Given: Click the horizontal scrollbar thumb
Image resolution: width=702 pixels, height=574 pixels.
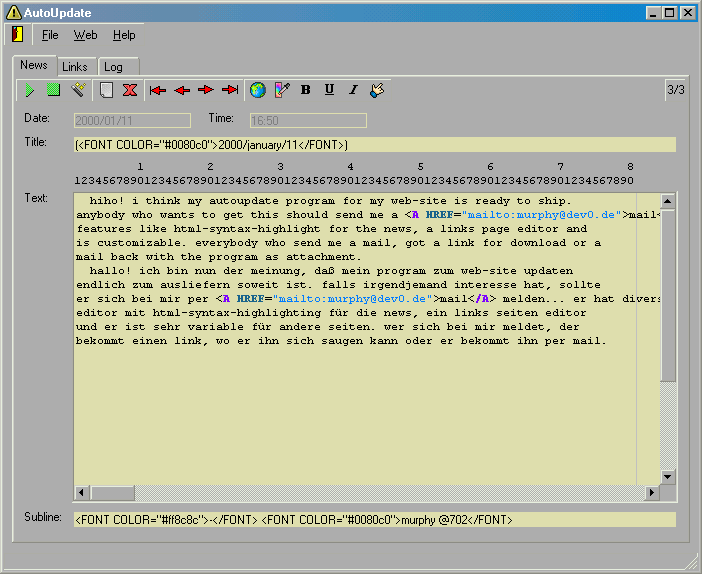Looking at the screenshot, I should [x=112, y=493].
